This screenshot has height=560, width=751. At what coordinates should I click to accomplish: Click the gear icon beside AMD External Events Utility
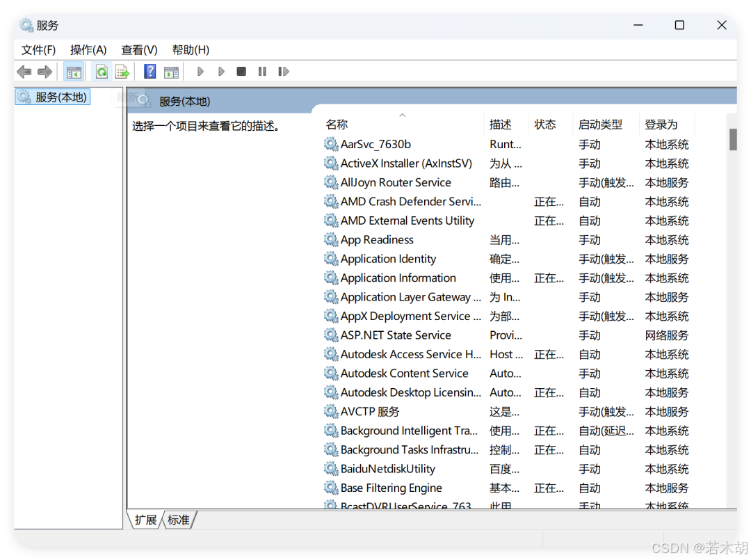[x=331, y=221]
